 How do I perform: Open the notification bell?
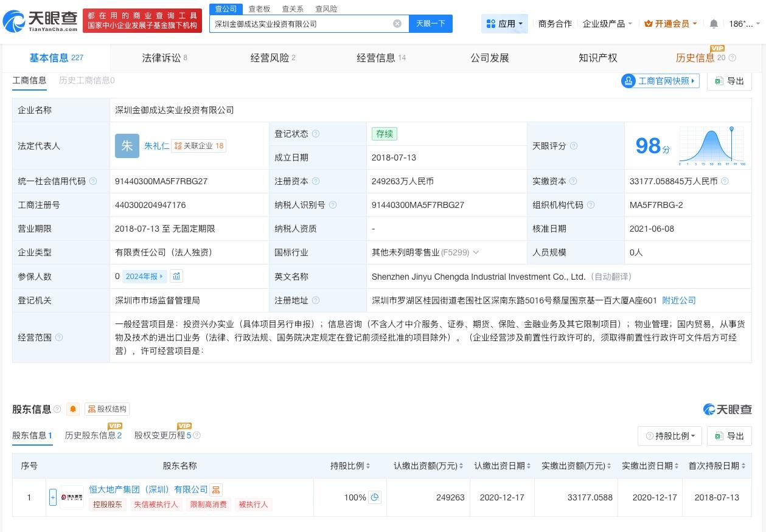(714, 24)
